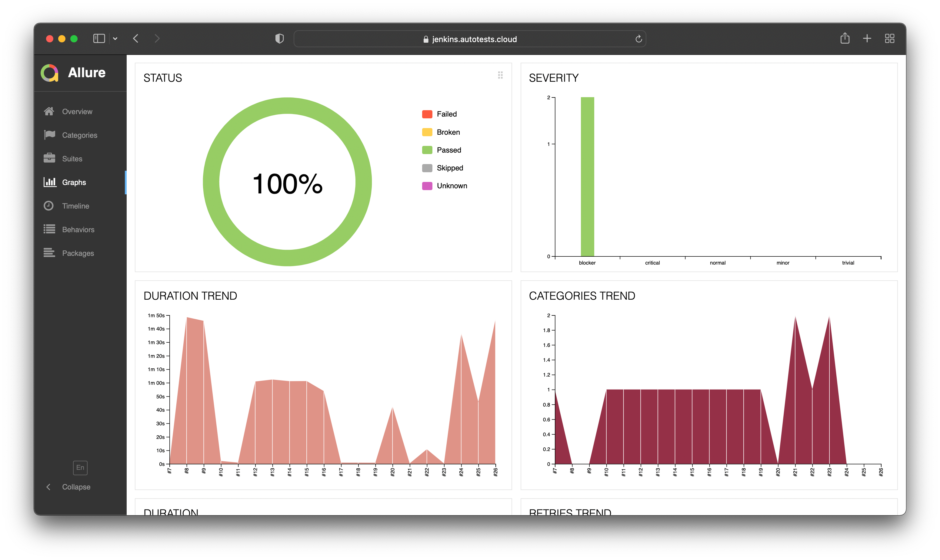The width and height of the screenshot is (940, 560).
Task: Reload the page with the refresh icon
Action: click(638, 39)
